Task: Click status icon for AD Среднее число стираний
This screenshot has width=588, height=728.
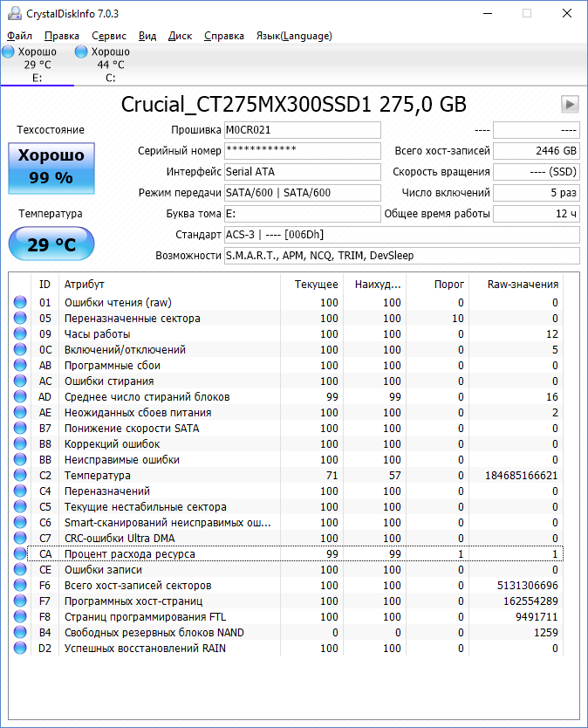Action: pos(20,396)
